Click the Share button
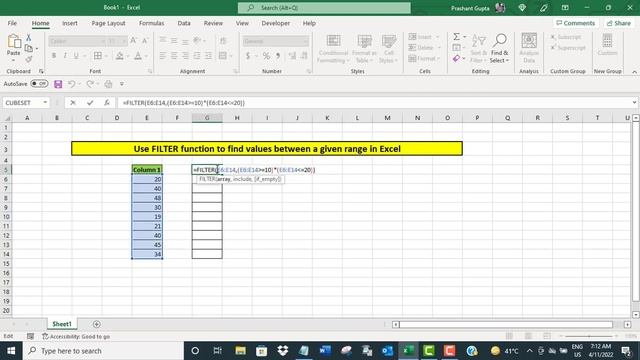This screenshot has height=360, width=640. click(619, 23)
